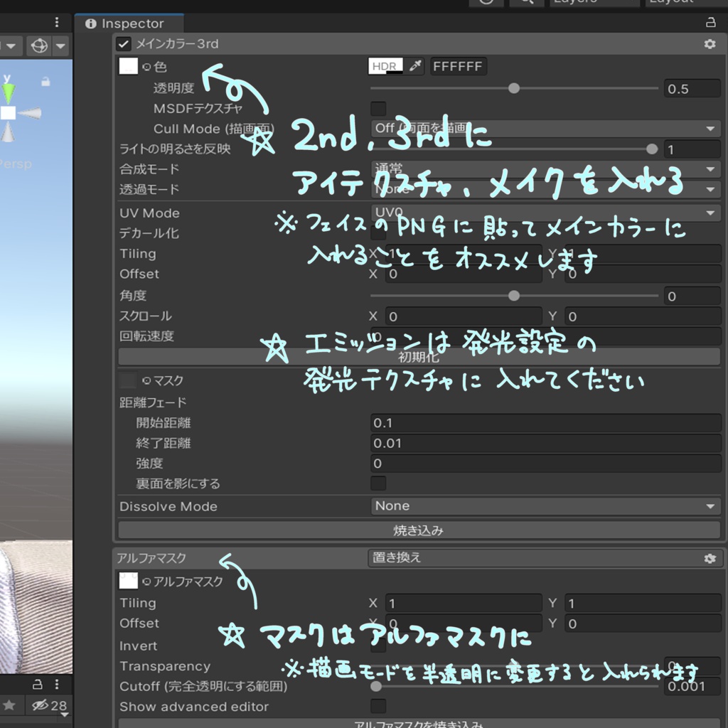The height and width of the screenshot is (728, 728).
Task: Edit the Cutoff value field 0.001
Action: point(692,686)
